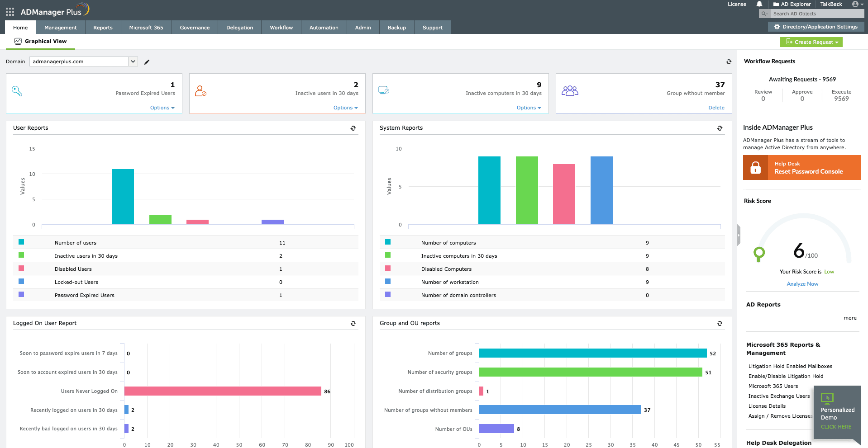Click the Analyze Now link under Risk Score
Viewport: 868px width, 448px height.
pyautogui.click(x=802, y=283)
